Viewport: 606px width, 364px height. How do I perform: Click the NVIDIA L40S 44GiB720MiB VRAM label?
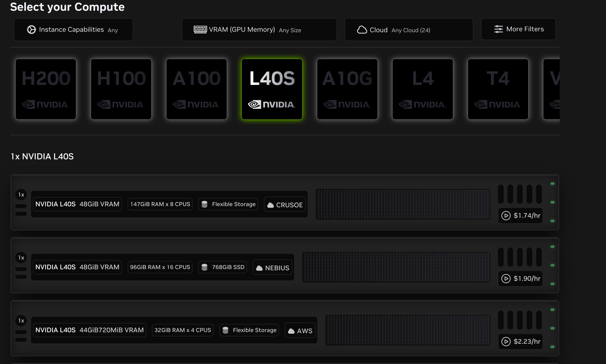coord(89,330)
